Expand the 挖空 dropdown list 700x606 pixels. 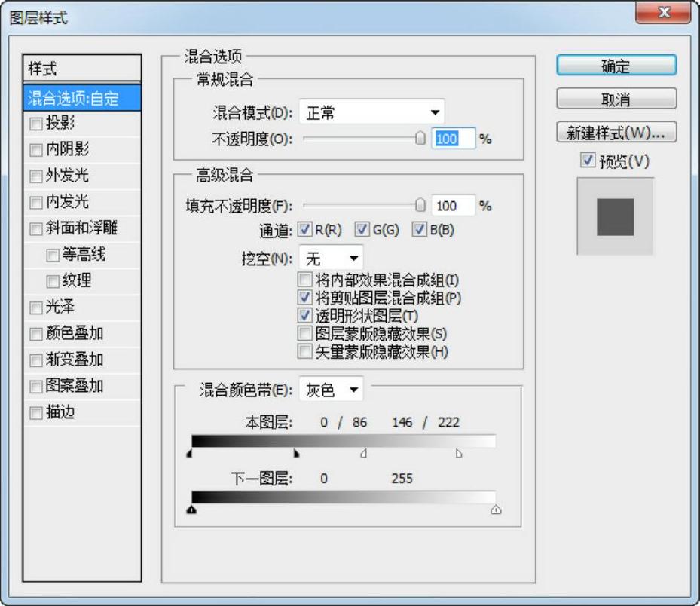coord(332,259)
